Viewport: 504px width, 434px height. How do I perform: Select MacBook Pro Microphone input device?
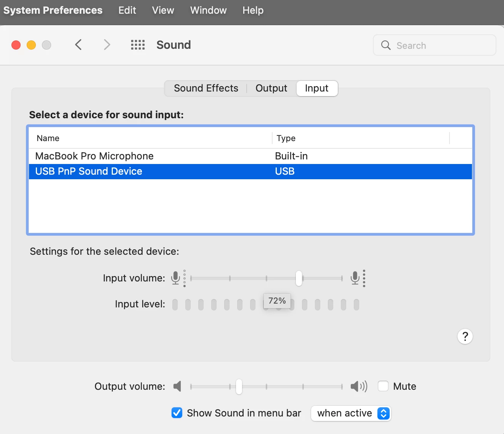(x=95, y=156)
